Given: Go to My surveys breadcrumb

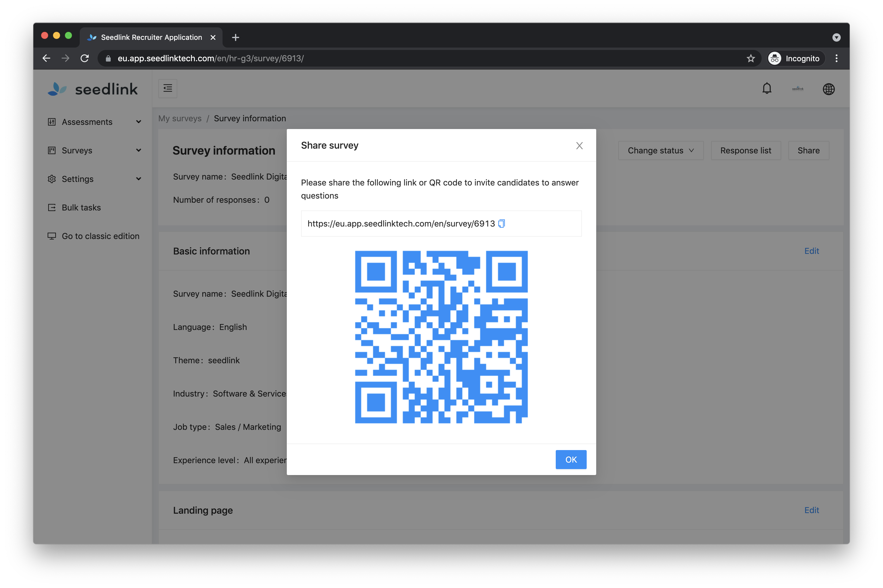Looking at the screenshot, I should pos(180,119).
